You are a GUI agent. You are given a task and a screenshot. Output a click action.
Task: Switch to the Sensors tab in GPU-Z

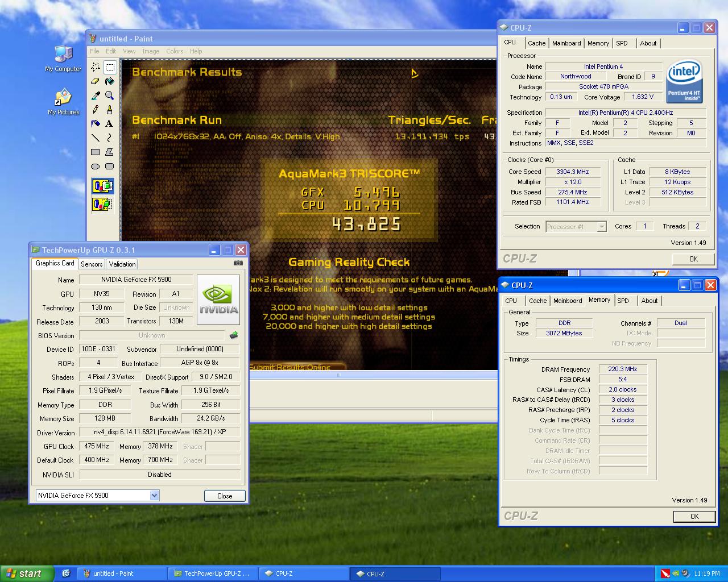point(92,264)
